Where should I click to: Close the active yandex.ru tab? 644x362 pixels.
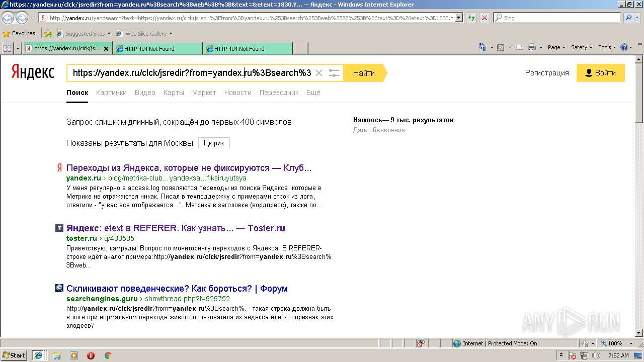(106, 49)
